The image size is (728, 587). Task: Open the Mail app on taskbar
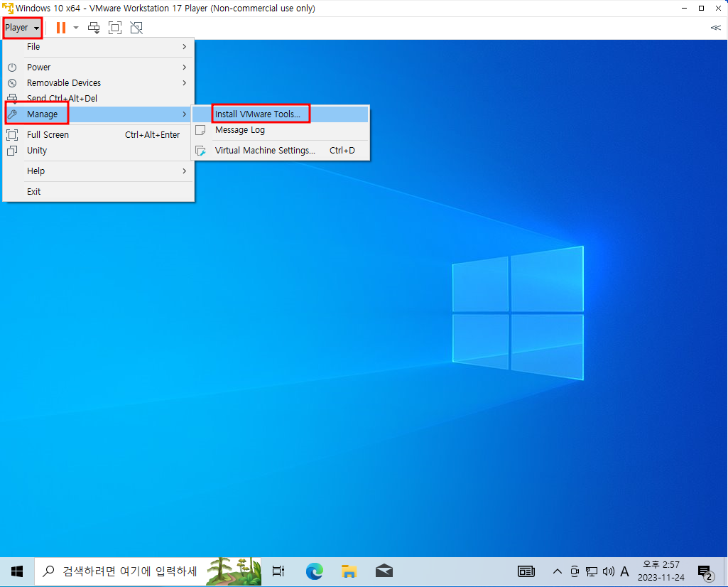click(x=384, y=571)
